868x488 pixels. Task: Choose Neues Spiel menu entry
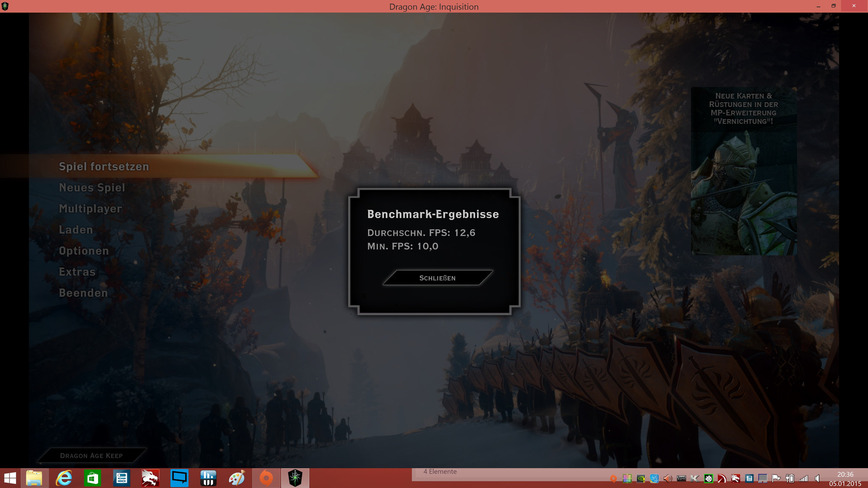coord(92,188)
